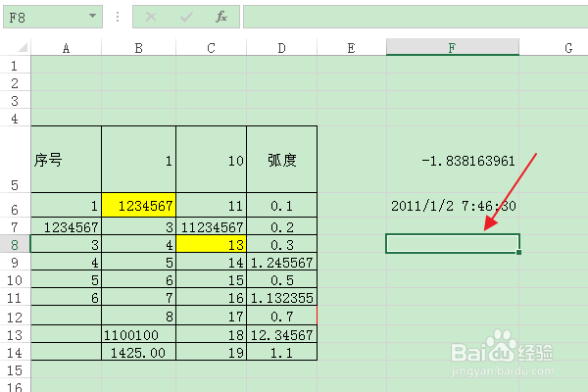Select row 10 header
This screenshot has width=588, height=392.
15,279
